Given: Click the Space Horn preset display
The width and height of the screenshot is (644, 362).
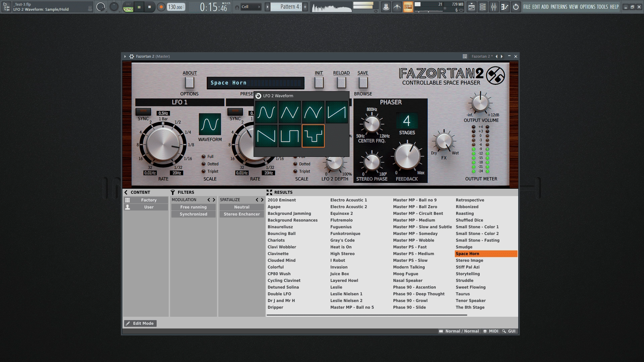Looking at the screenshot, I should click(x=256, y=83).
